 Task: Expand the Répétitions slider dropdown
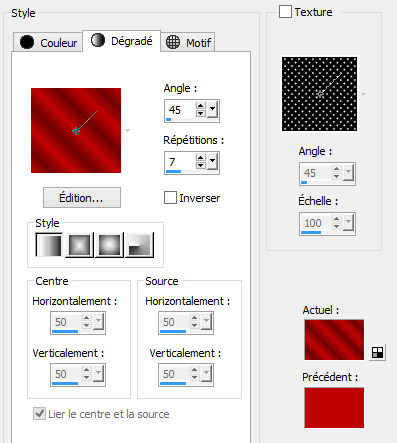tap(212, 162)
